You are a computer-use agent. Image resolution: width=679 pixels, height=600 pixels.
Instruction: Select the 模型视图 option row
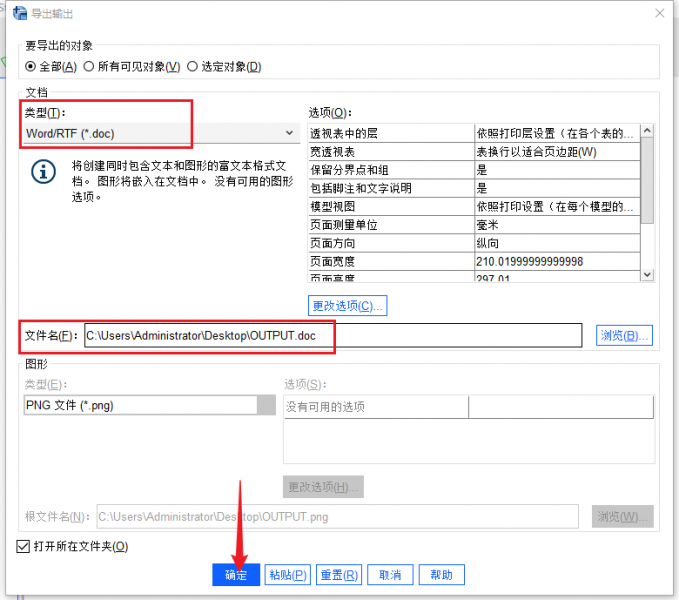[474, 206]
